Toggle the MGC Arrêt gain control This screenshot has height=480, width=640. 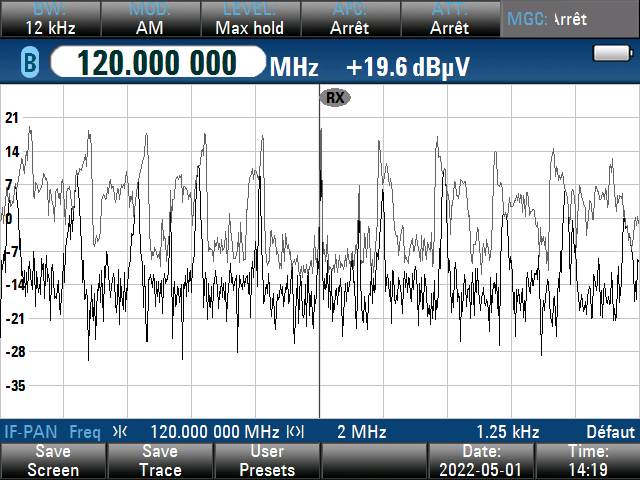tap(570, 19)
